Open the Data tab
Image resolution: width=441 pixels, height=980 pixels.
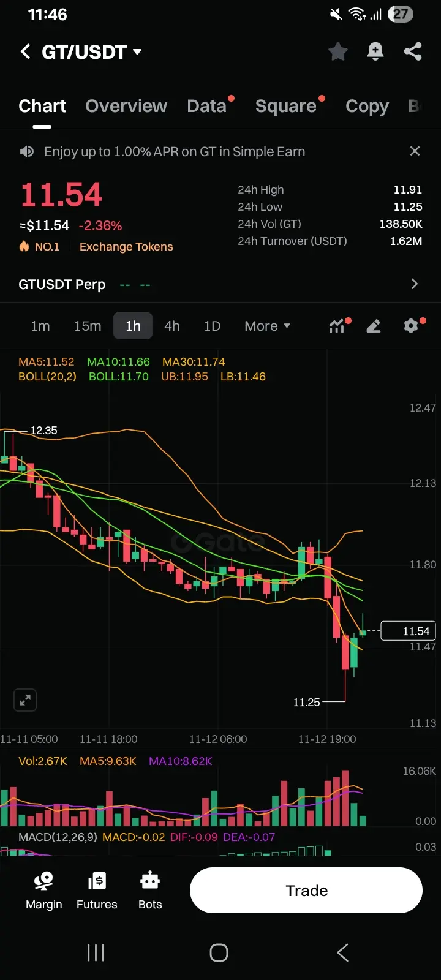207,106
